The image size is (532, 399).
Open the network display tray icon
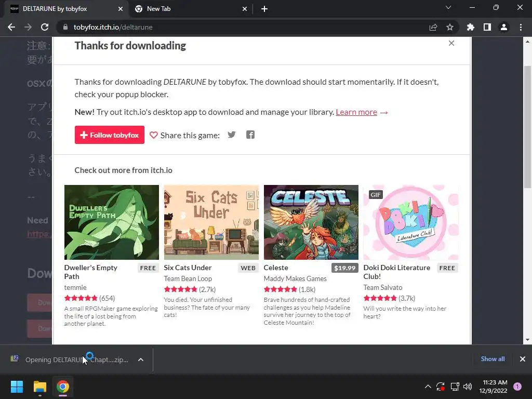click(455, 387)
